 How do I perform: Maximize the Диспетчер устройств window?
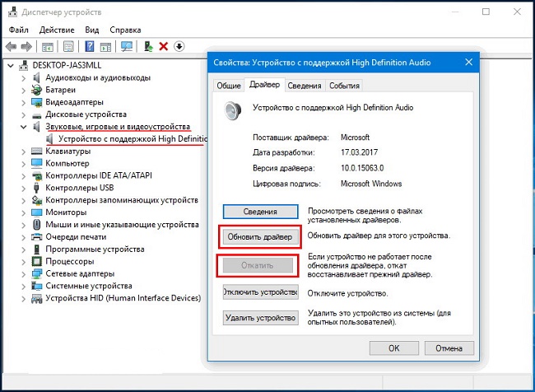[x=486, y=12]
